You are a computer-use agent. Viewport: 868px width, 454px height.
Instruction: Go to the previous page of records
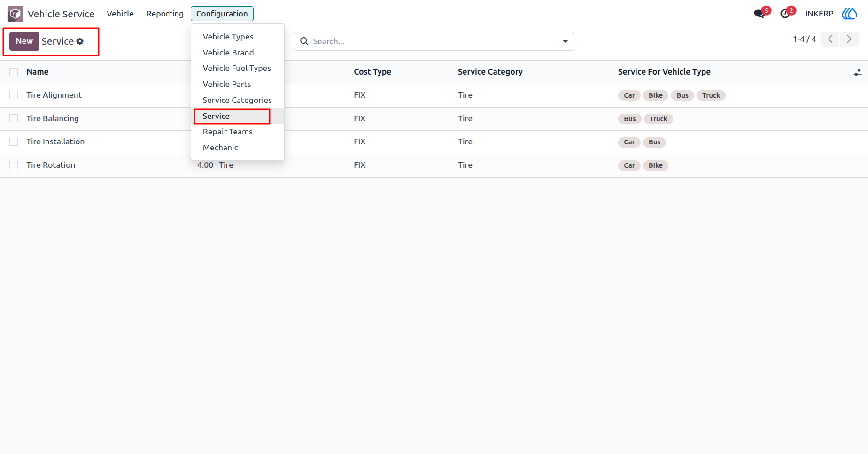(x=830, y=39)
